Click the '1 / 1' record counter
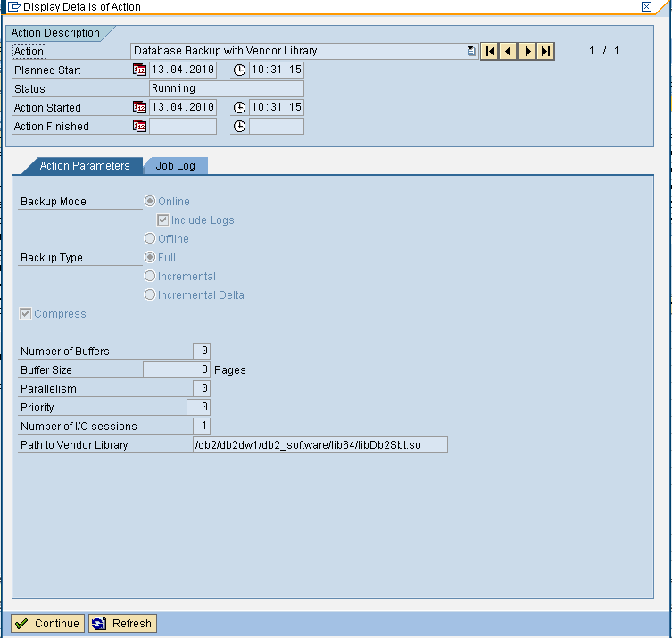Image resolution: width=672 pixels, height=638 pixels. (603, 51)
